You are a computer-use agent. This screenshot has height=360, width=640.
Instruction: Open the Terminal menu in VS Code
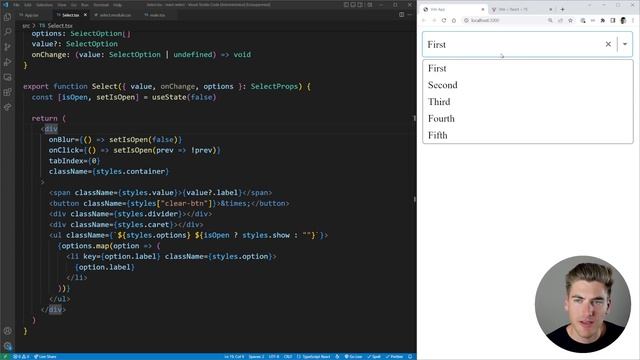pos(101,5)
